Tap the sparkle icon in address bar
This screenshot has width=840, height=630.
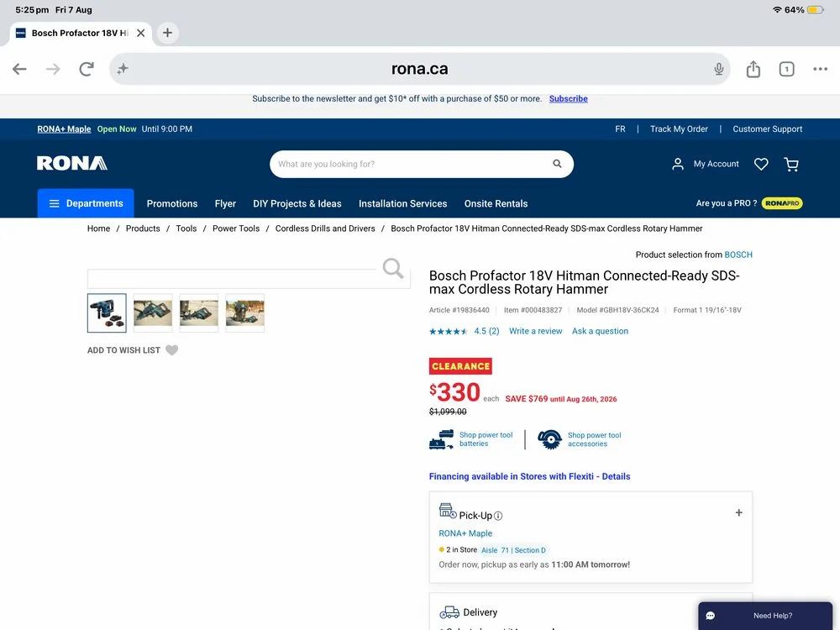point(123,69)
